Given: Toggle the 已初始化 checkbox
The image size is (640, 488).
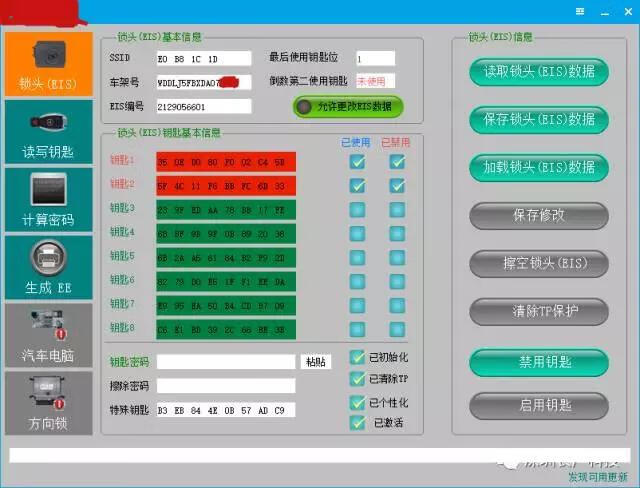Looking at the screenshot, I should pyautogui.click(x=358, y=357).
